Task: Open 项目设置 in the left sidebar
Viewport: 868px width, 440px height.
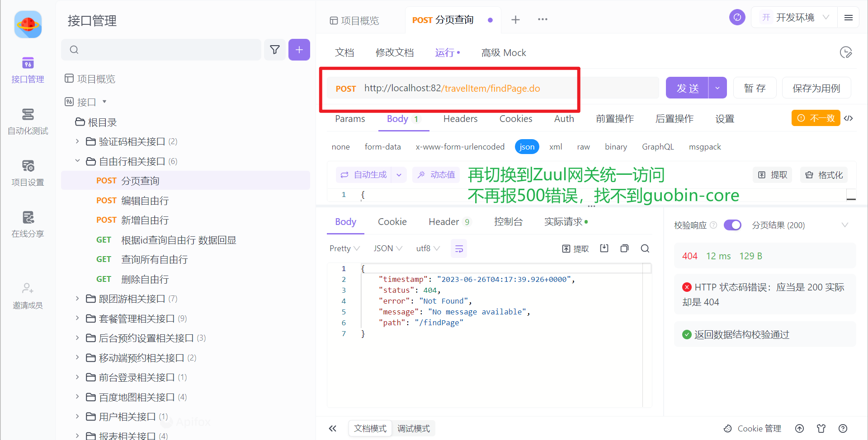Action: click(28, 173)
